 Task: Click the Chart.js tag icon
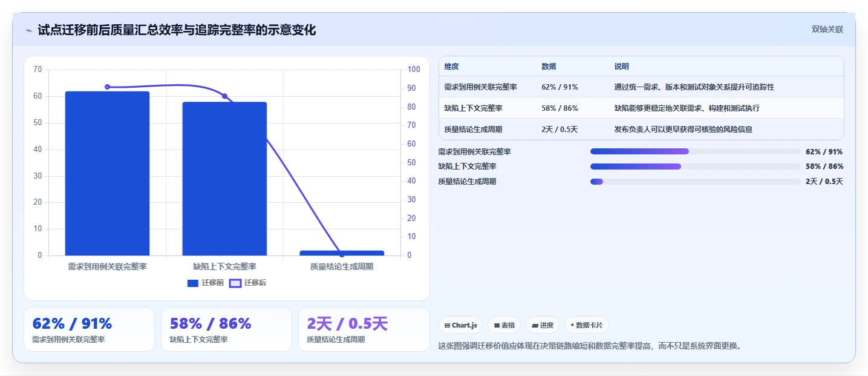[x=448, y=325]
